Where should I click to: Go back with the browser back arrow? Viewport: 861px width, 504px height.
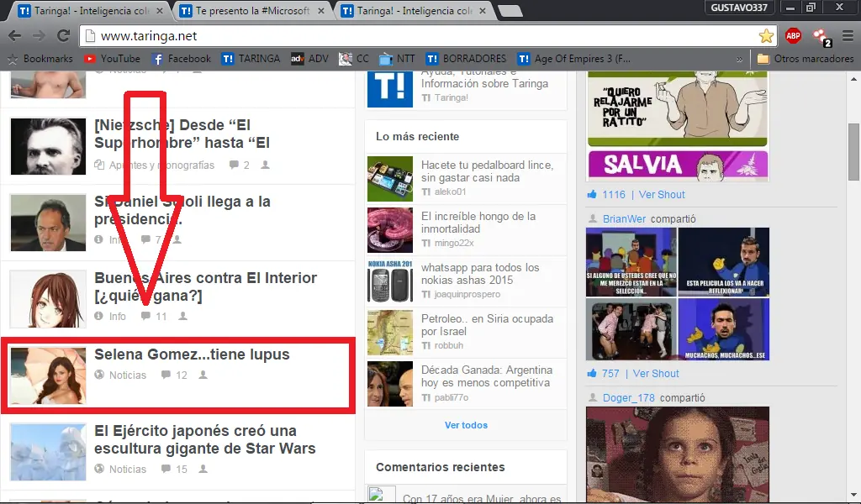tap(15, 36)
